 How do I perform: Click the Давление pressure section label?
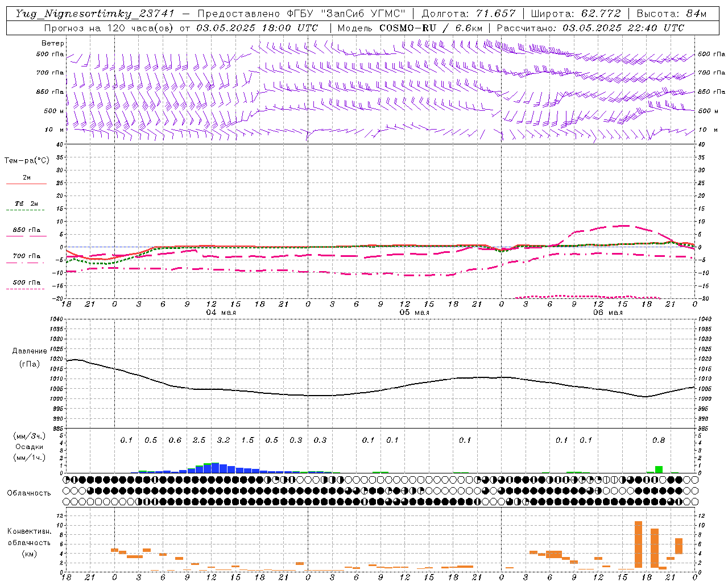click(30, 351)
